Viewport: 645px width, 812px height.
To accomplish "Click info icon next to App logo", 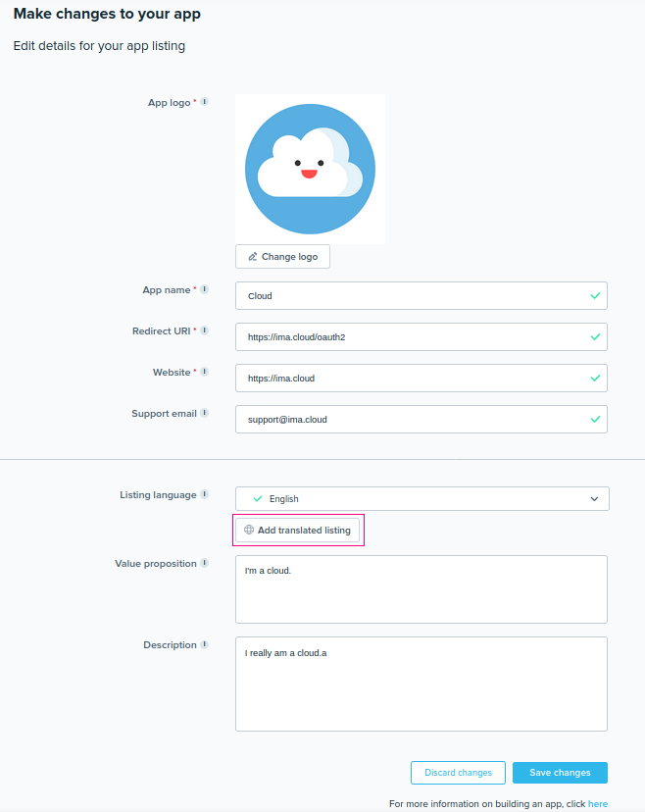I will pos(205,102).
